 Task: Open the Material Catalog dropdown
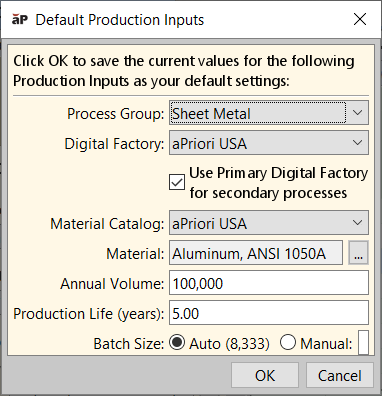(269, 223)
